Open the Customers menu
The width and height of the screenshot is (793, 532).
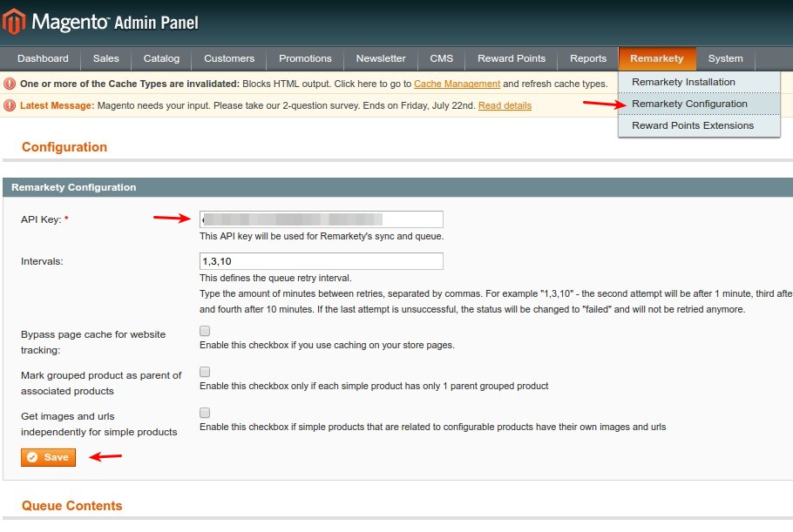coord(229,58)
